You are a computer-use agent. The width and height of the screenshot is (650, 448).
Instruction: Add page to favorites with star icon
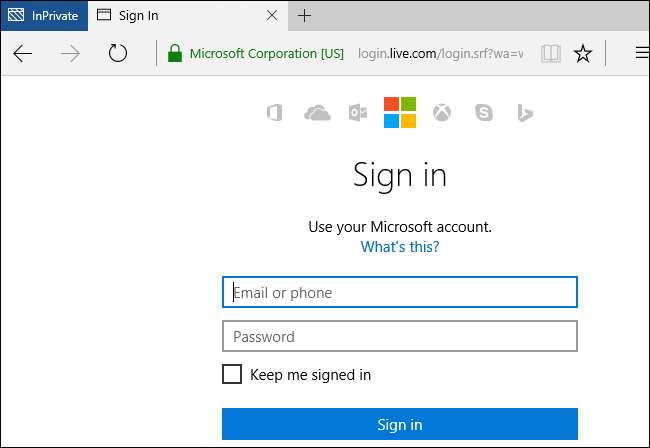pos(583,53)
